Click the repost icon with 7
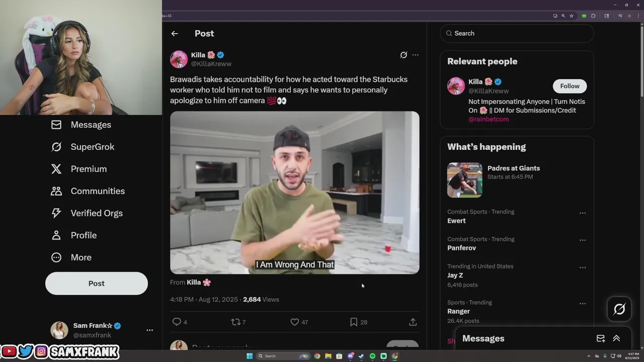Screen dimensions: 644x362 click(x=235, y=322)
